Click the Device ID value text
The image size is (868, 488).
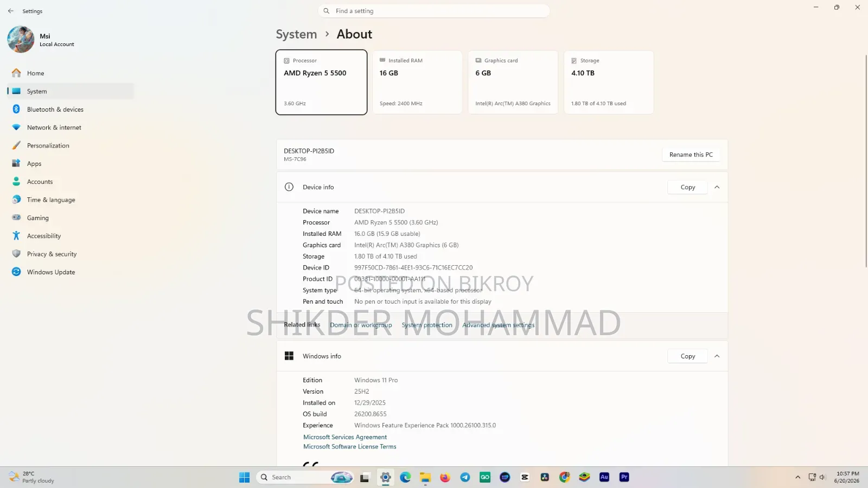point(413,268)
